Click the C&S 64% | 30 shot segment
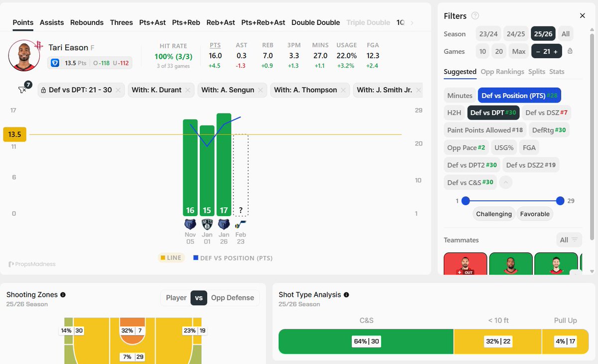 click(x=366, y=341)
